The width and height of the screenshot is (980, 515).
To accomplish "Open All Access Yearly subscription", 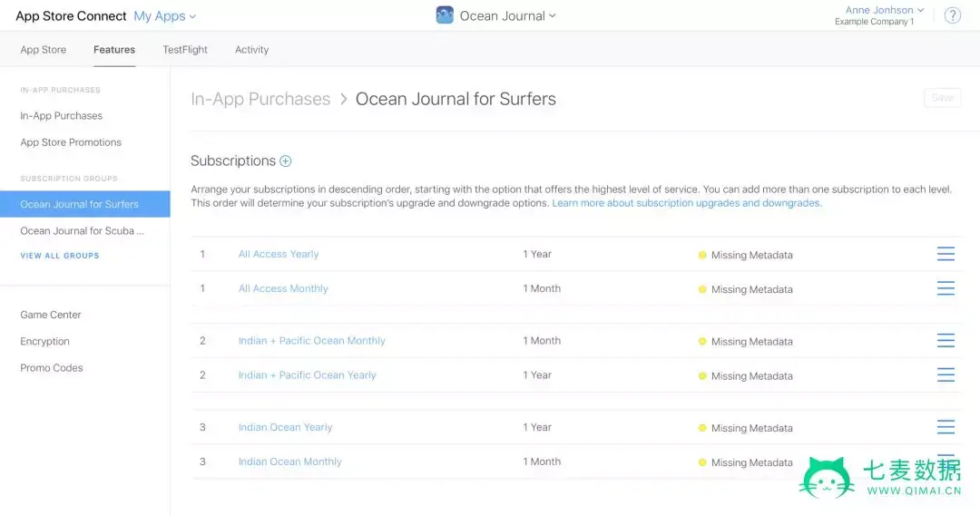I will click(279, 254).
